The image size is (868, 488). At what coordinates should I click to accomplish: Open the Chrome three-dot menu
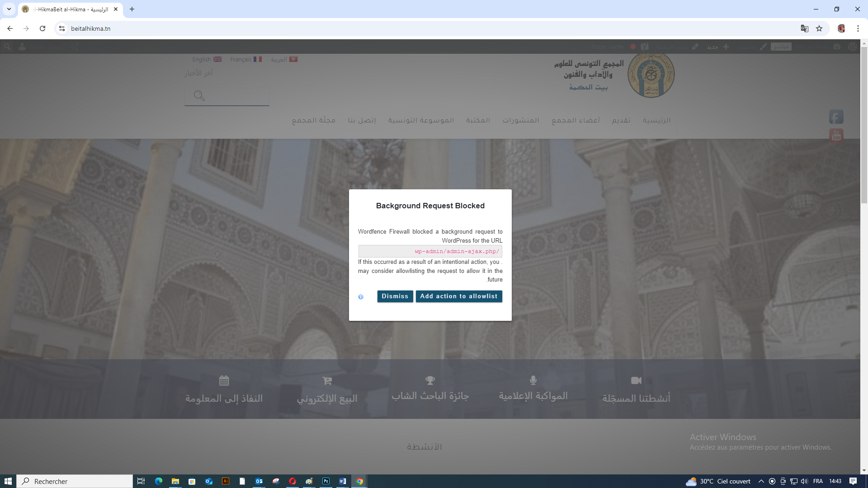coord(858,28)
